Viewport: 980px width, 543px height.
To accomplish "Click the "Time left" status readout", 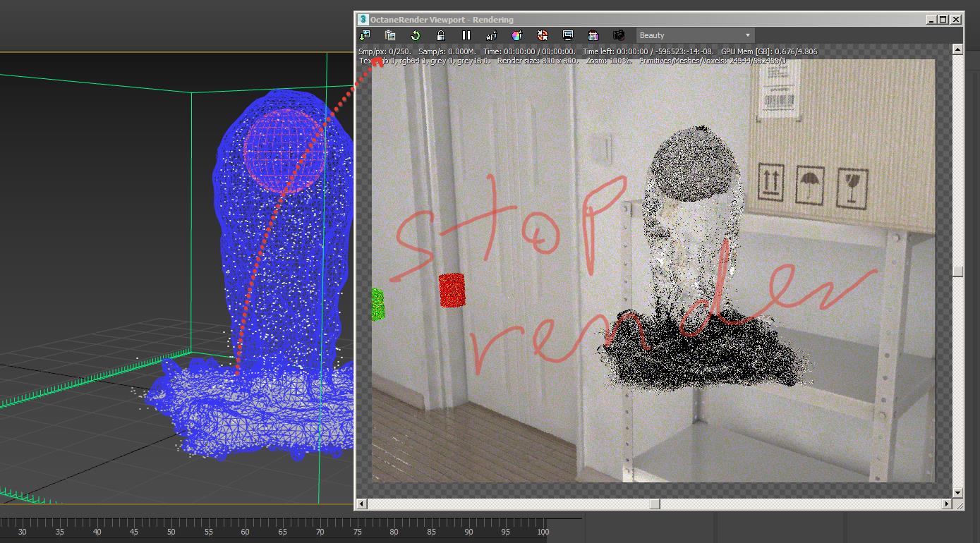I will coord(648,51).
